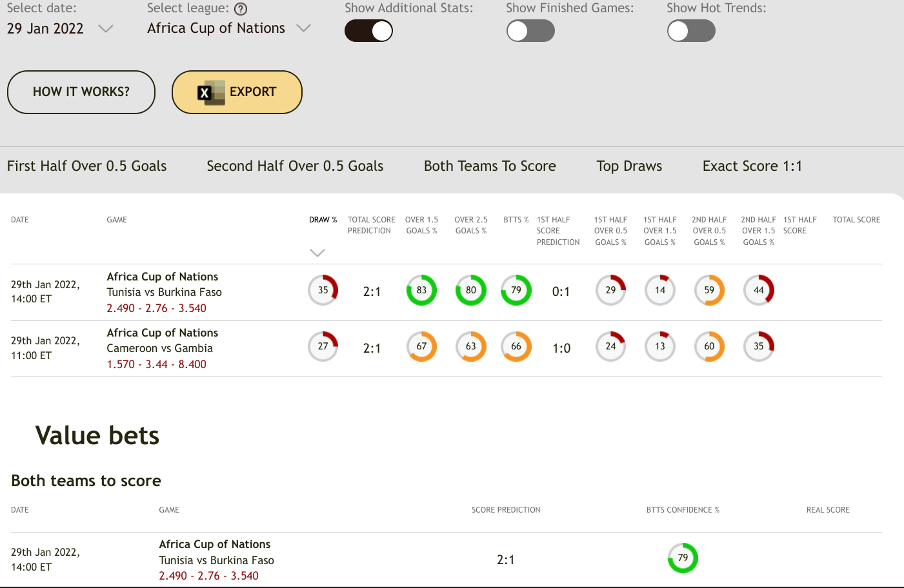This screenshot has width=904, height=588.
Task: Enable Show Hot Trends switch
Action: (691, 31)
